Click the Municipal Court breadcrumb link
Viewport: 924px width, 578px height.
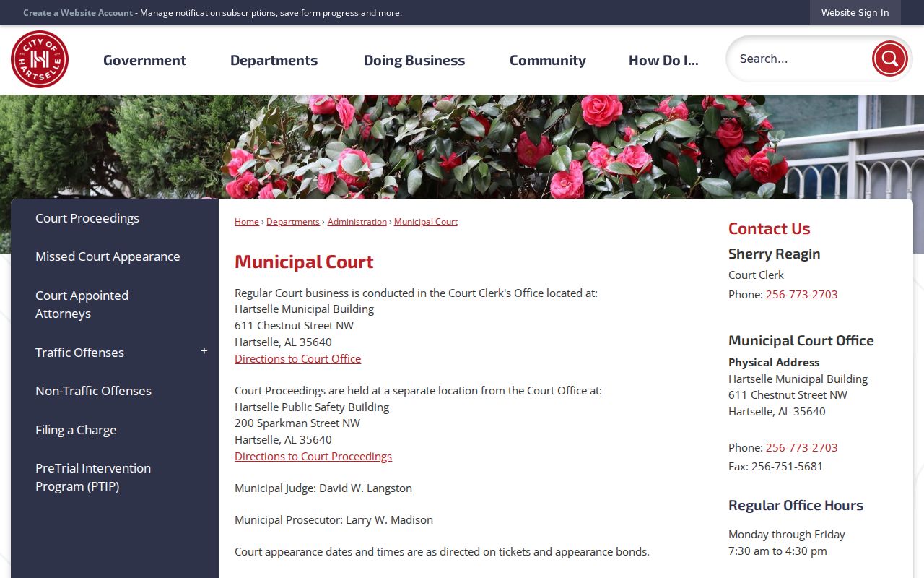[x=426, y=222]
